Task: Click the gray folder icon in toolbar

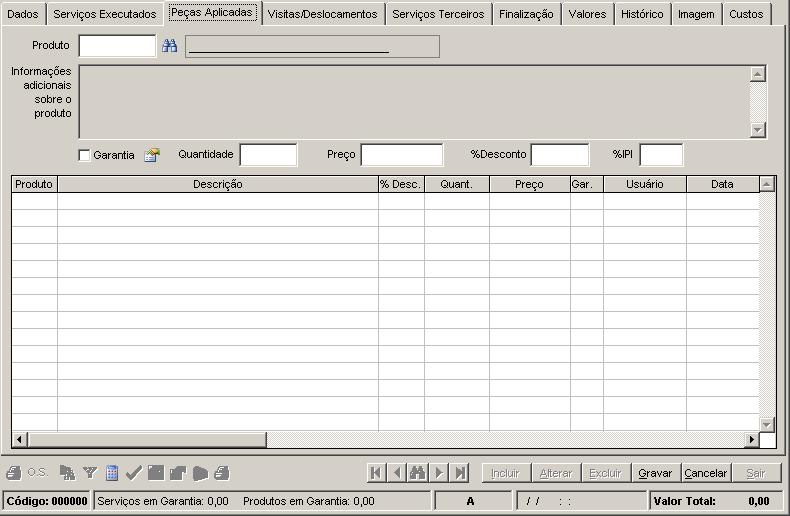Action: (178, 473)
